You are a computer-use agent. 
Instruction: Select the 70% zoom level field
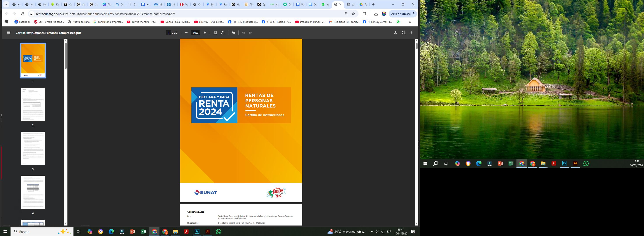[196, 33]
